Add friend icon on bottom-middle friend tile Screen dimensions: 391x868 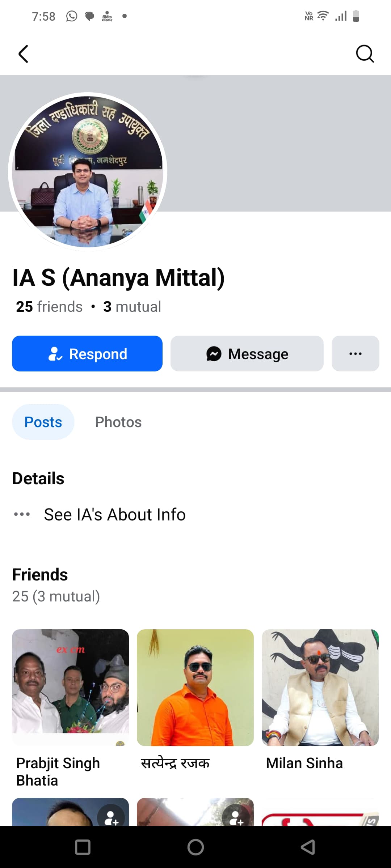[x=236, y=817]
